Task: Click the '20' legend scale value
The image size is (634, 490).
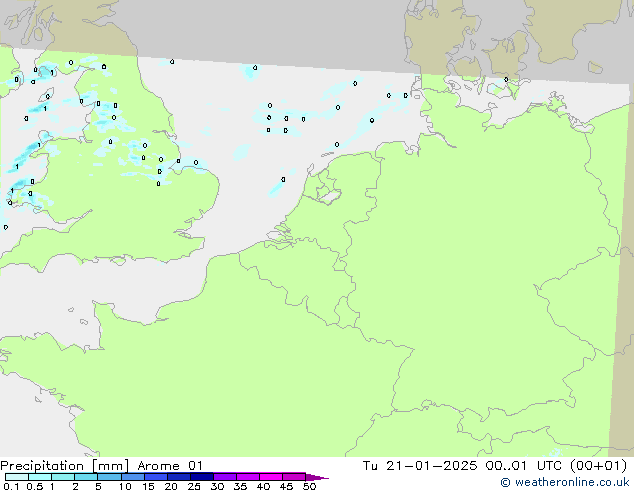Action: click(x=171, y=486)
